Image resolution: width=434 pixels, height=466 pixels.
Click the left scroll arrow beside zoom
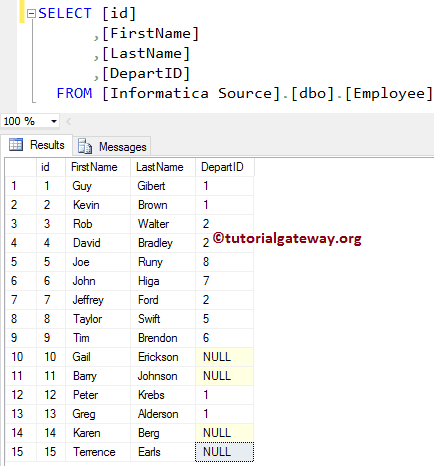tap(69, 121)
